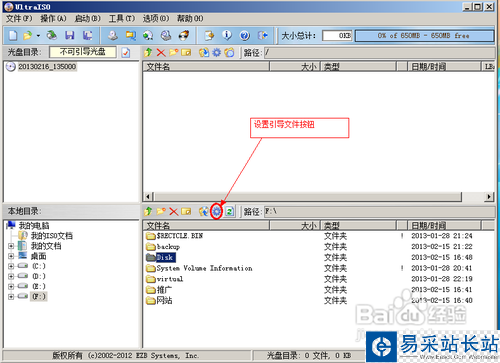Open the 文件(F) menu
Image resolution: width=500 pixels, height=363 pixels.
[19, 18]
